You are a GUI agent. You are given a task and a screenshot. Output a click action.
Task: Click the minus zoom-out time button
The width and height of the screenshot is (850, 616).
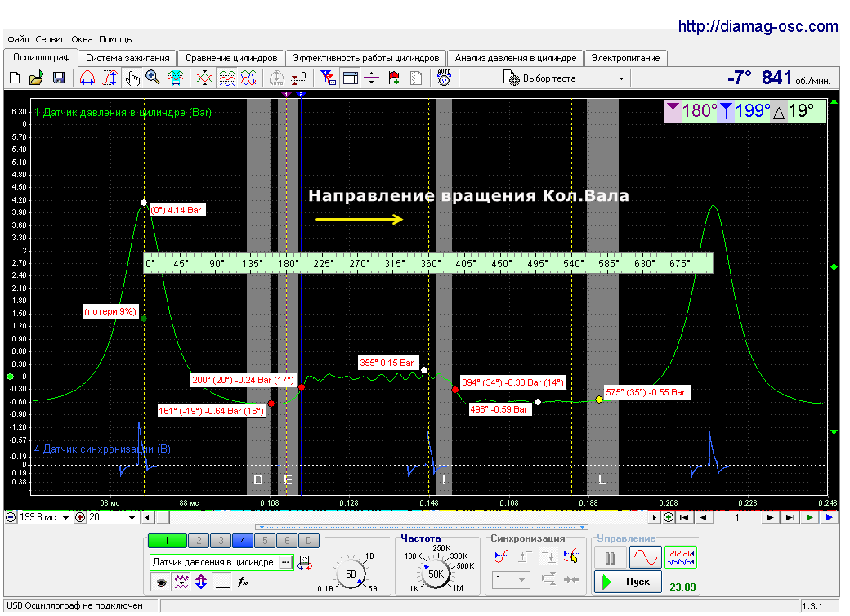click(x=11, y=517)
